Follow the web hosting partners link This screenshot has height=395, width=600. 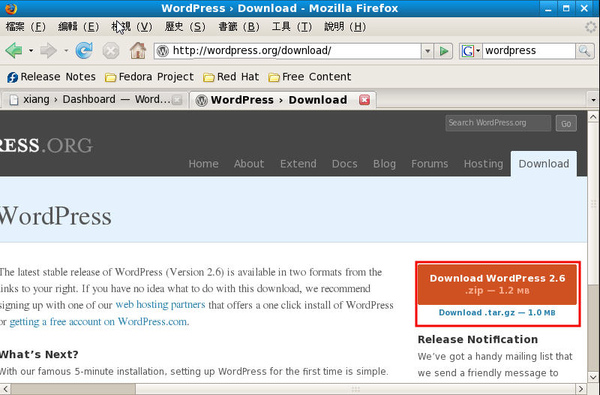pyautogui.click(x=160, y=305)
